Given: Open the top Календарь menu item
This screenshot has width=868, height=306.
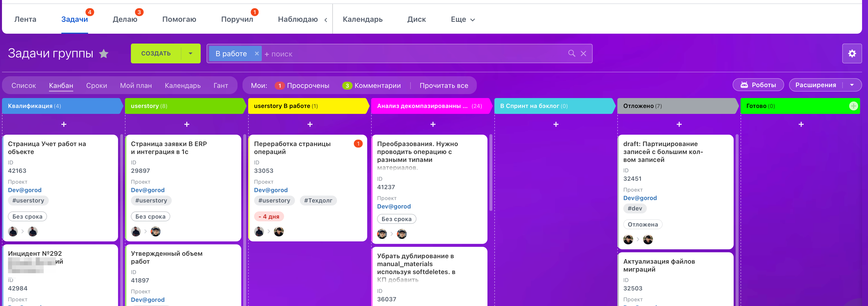Looking at the screenshot, I should (x=362, y=20).
